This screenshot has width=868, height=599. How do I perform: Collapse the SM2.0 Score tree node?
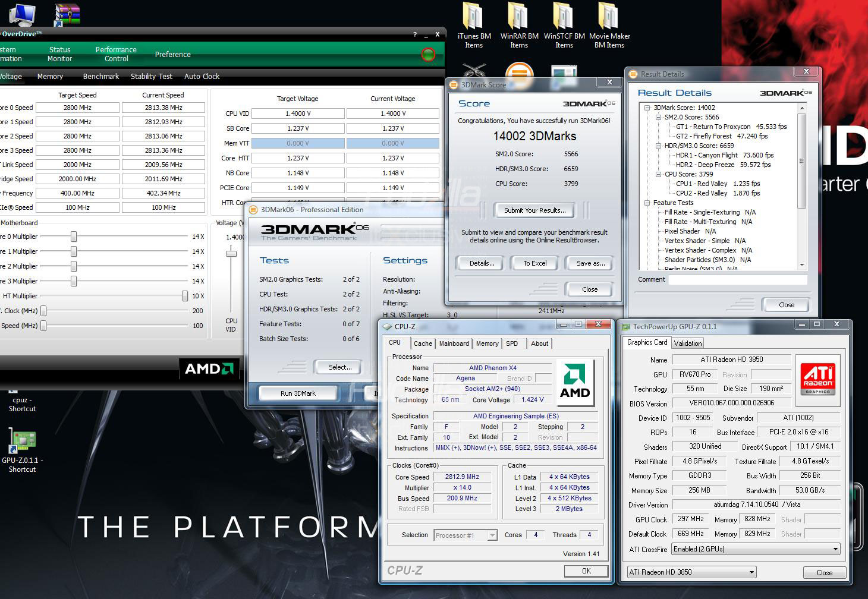[659, 117]
